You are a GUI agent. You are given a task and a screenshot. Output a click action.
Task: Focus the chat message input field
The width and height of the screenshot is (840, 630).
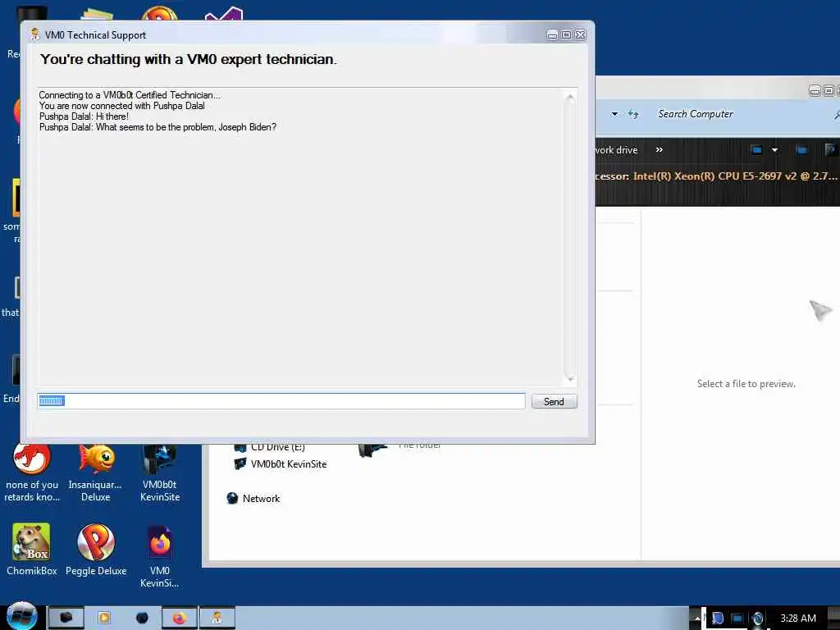point(281,400)
